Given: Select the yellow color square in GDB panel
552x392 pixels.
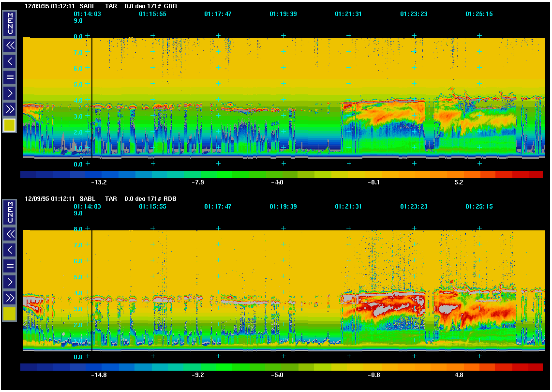Looking at the screenshot, I should [x=10, y=125].
